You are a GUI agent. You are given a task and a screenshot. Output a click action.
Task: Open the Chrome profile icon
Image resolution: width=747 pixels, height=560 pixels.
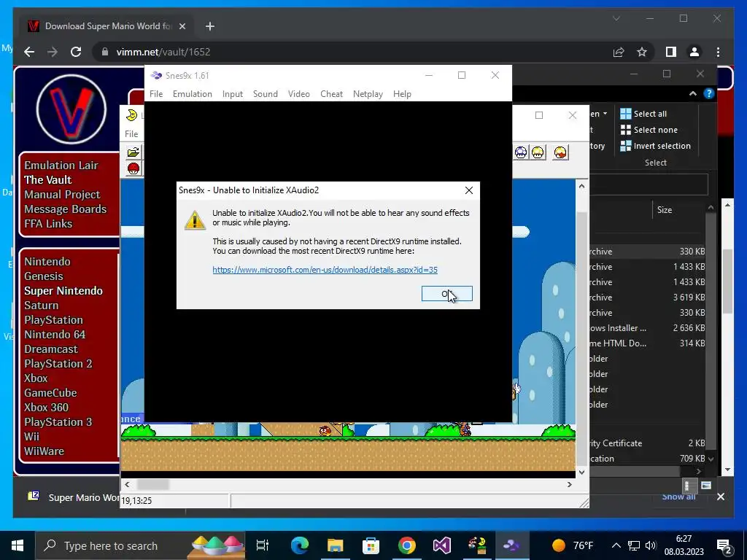(x=694, y=52)
